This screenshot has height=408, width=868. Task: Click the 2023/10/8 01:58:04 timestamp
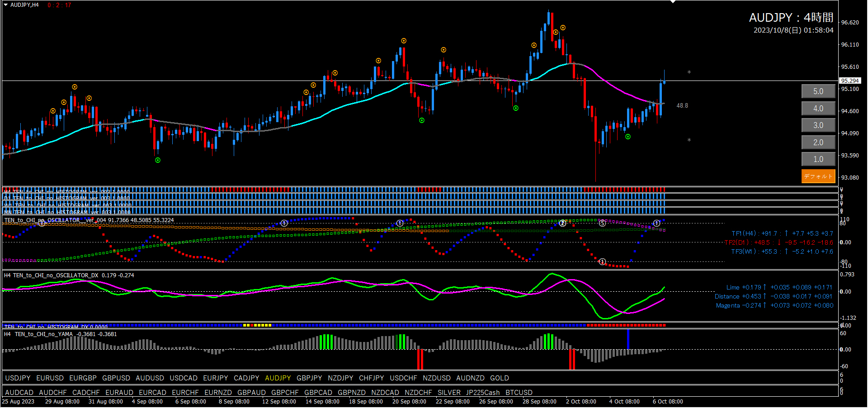tap(793, 30)
